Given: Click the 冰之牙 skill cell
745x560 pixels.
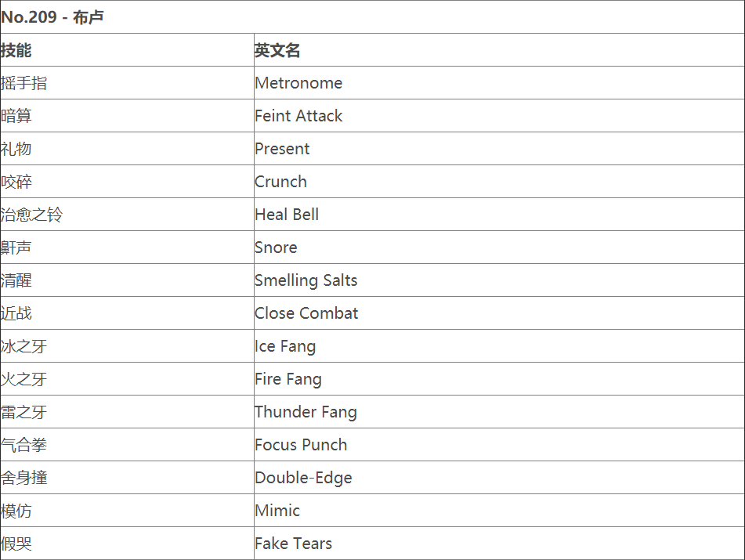Looking at the screenshot, I should (x=24, y=346).
